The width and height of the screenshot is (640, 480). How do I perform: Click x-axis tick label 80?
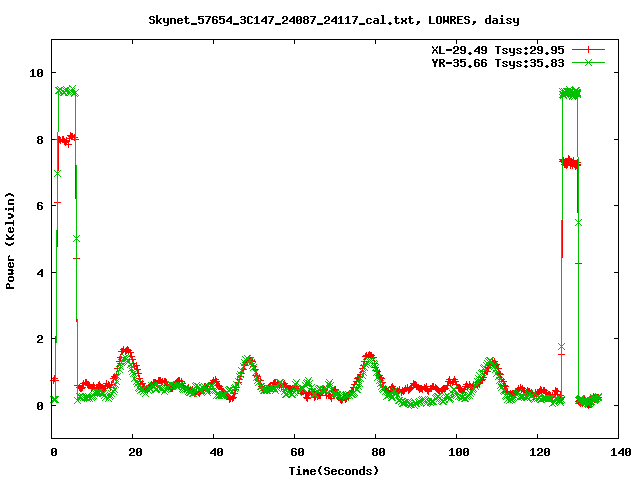coord(378,452)
